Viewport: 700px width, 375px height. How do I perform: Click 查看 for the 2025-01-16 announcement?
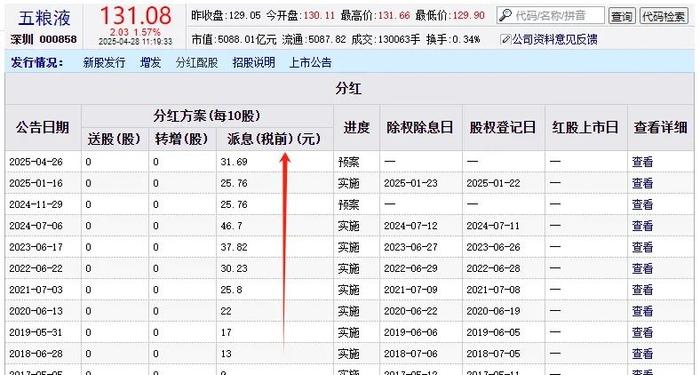[x=642, y=183]
